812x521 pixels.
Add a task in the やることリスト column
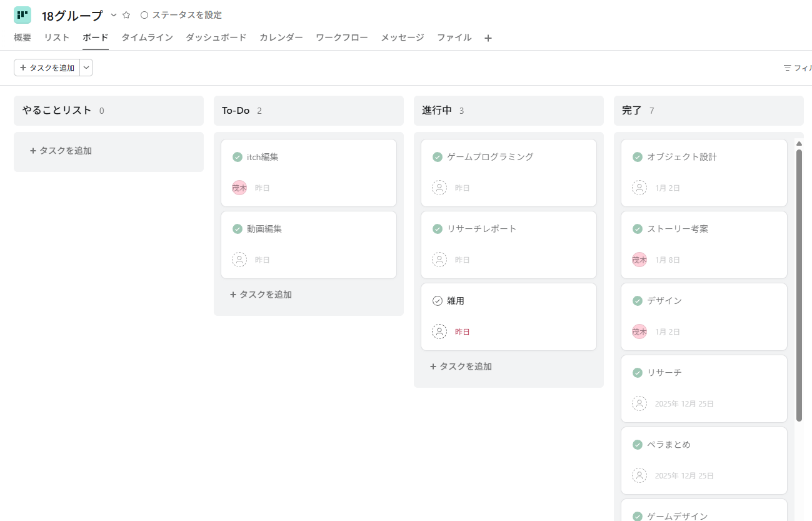click(61, 151)
